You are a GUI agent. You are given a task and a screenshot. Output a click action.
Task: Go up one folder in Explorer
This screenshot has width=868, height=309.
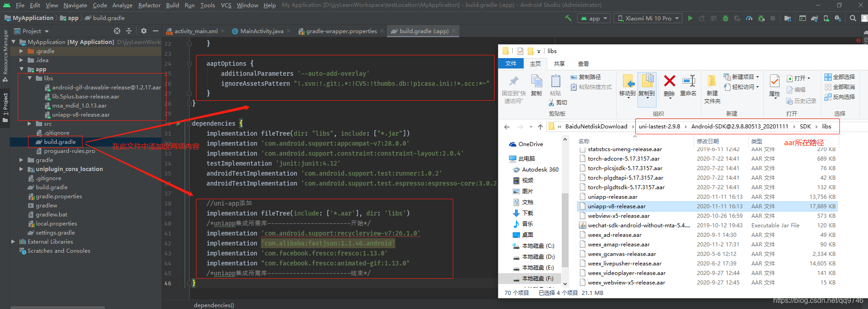(x=540, y=127)
